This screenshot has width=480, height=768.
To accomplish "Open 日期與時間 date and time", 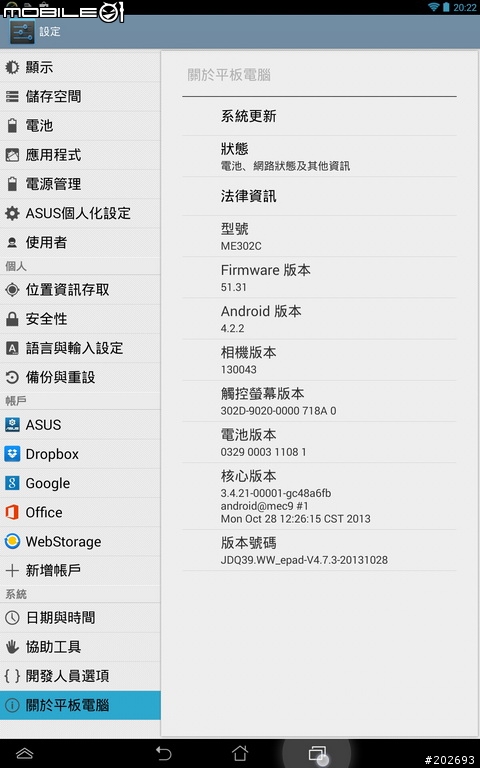I will (x=80, y=618).
